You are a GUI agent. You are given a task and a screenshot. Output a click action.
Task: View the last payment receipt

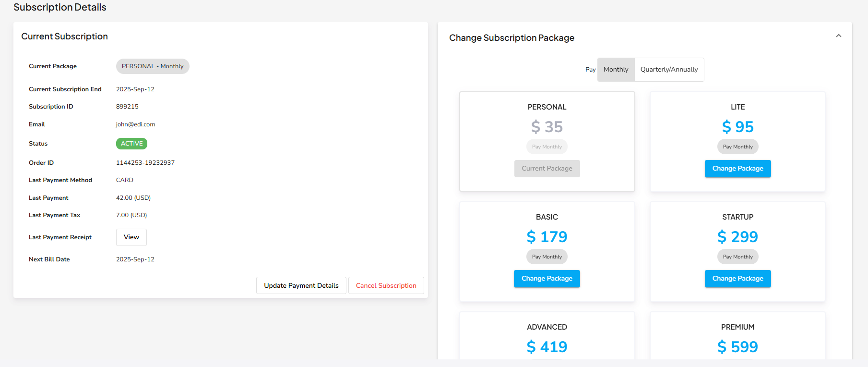click(131, 237)
